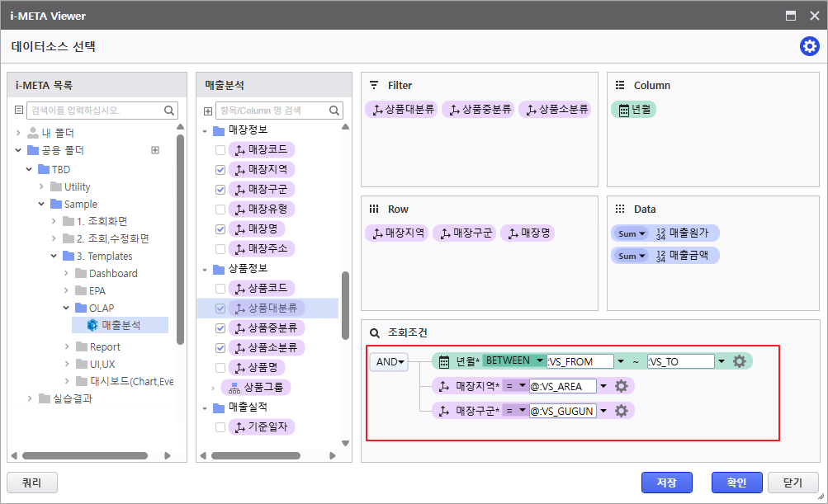Click the add icon next to 공용 폴더
This screenshot has width=828, height=504.
(154, 150)
